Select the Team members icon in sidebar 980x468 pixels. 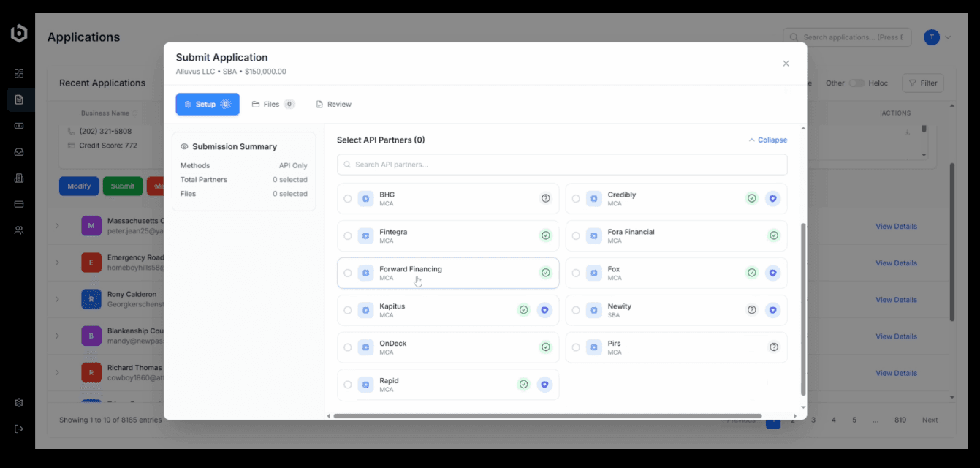coord(19,230)
